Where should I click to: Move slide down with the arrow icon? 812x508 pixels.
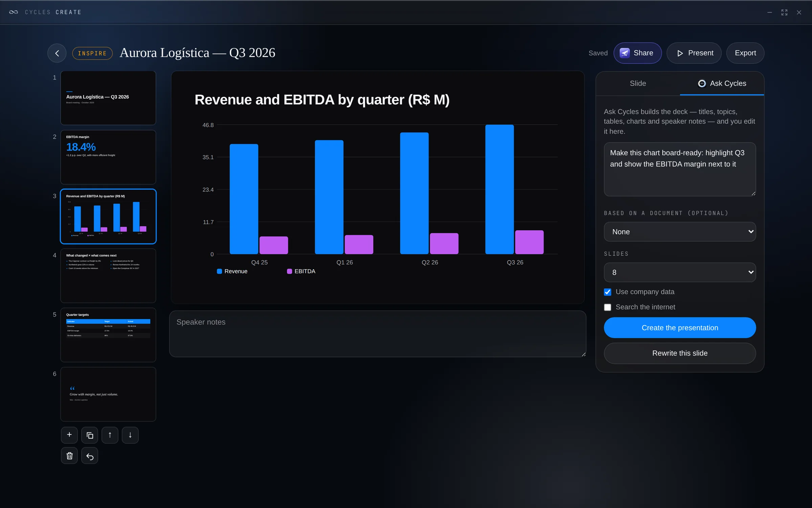coord(130,435)
